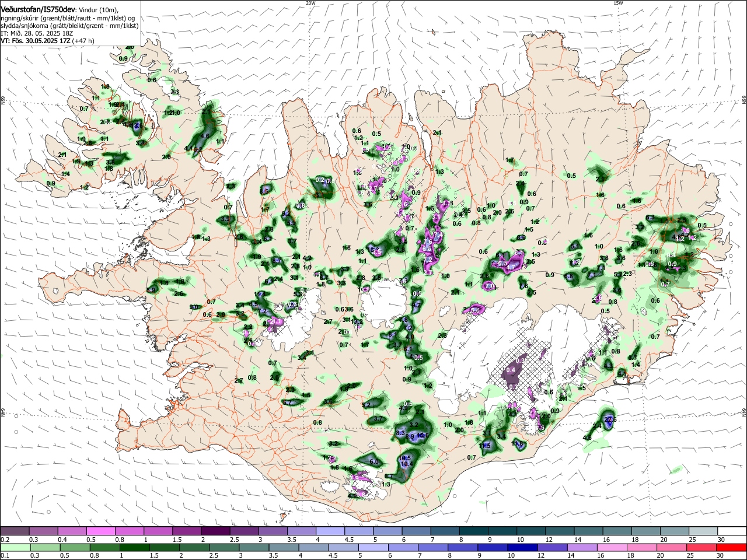
Task: Click the 'IT: Mið. 28. 05. 2025 18Z' line
Action: coord(37,33)
